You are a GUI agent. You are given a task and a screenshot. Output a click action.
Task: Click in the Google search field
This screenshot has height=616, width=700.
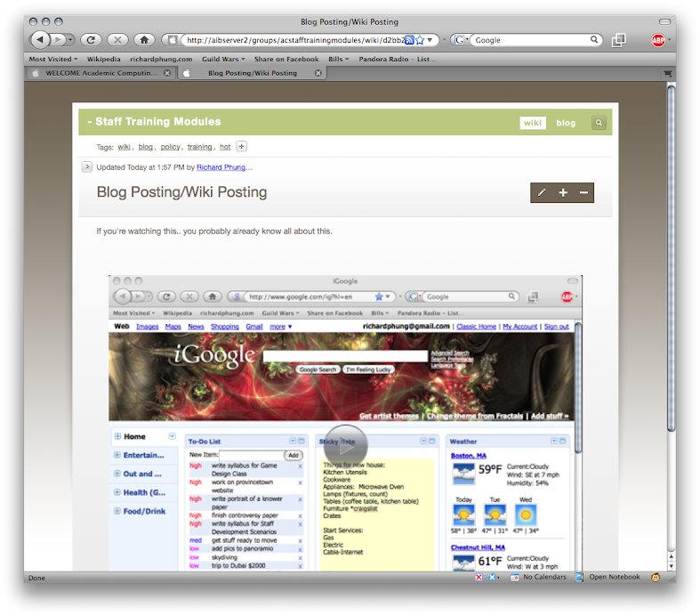[530, 40]
